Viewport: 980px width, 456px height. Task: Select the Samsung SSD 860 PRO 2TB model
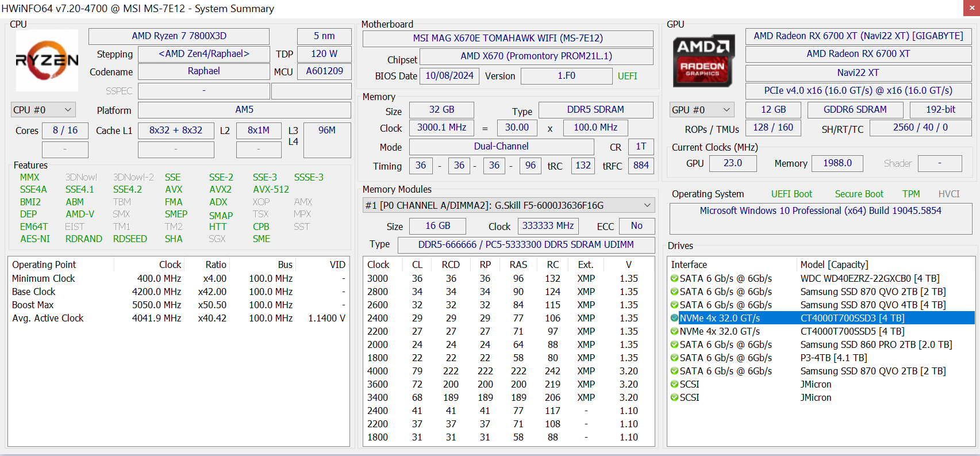pos(876,344)
